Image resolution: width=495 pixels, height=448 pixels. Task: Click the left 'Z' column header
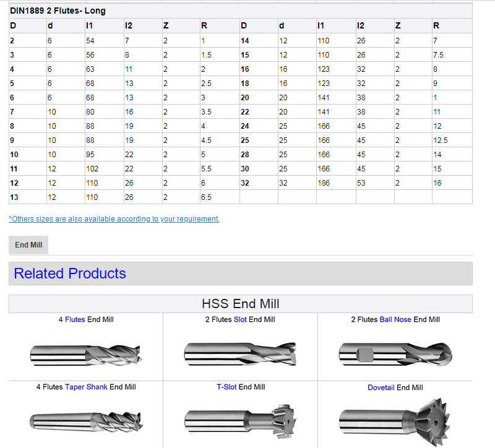(x=181, y=25)
